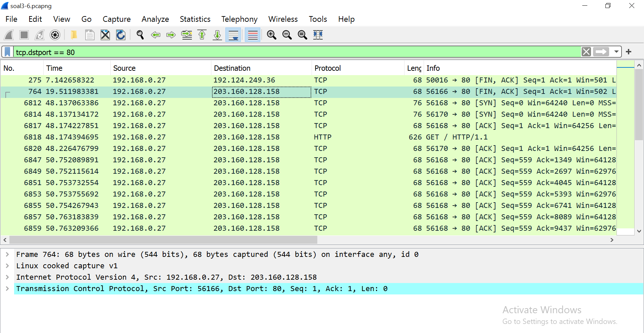Reload this capture file
This screenshot has height=333, width=644.
click(x=121, y=35)
